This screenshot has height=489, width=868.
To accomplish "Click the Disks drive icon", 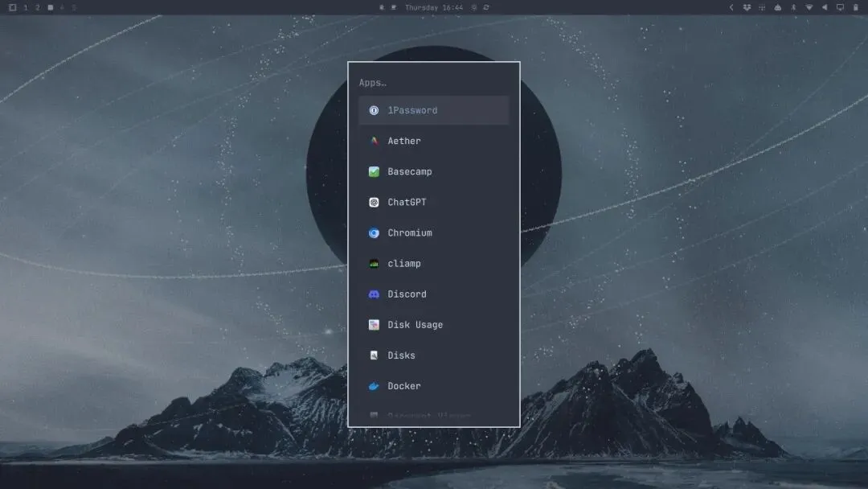I will (x=374, y=355).
